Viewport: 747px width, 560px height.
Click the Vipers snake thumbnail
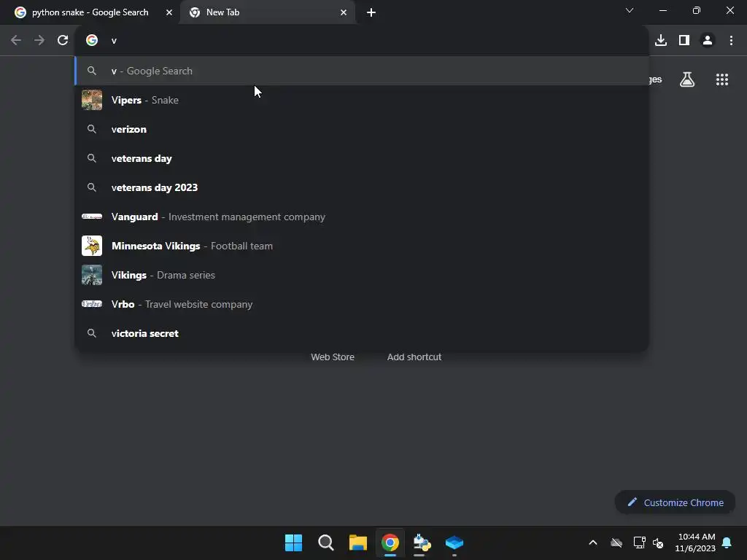tap(92, 100)
